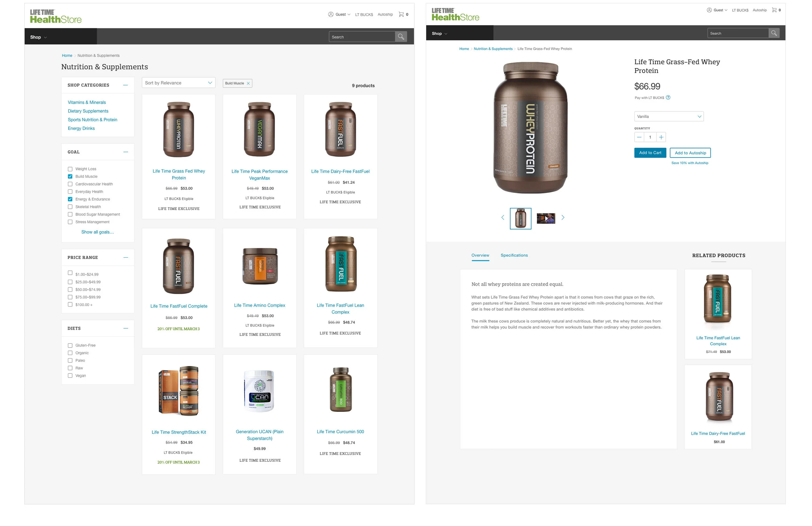Image resolution: width=812 pixels, height=526 pixels.
Task: Go to previous product image arrow
Action: click(x=502, y=217)
